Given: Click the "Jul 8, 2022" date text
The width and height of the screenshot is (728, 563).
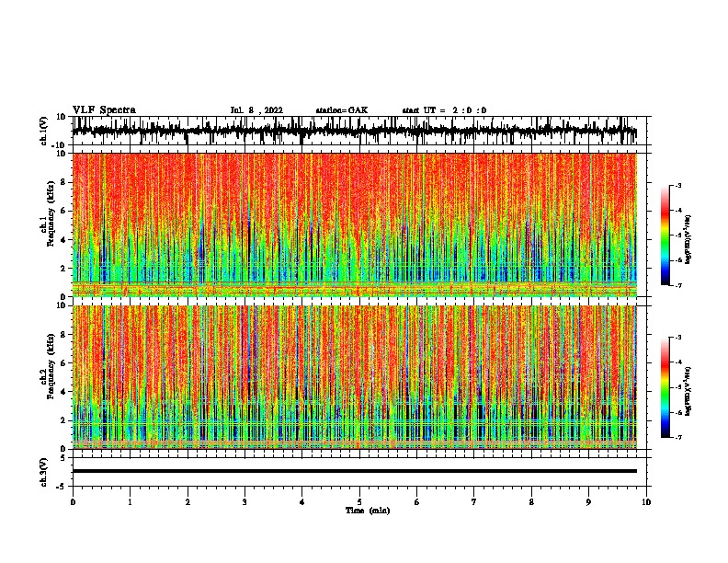Looking at the screenshot, I should pyautogui.click(x=256, y=110).
